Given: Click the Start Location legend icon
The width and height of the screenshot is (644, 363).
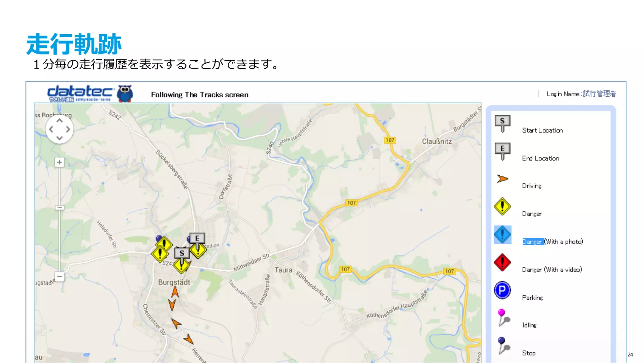Looking at the screenshot, I should 502,124.
